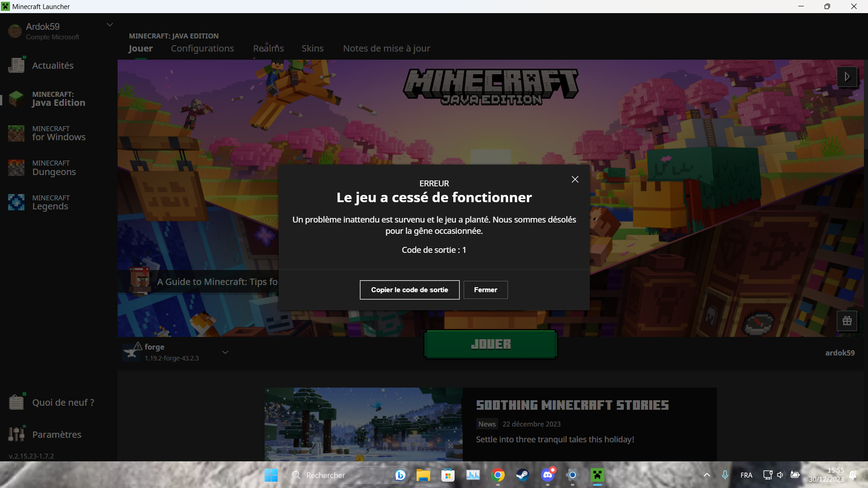Click the network display tray icon
Screen dimensions: 868x488
[768, 475]
